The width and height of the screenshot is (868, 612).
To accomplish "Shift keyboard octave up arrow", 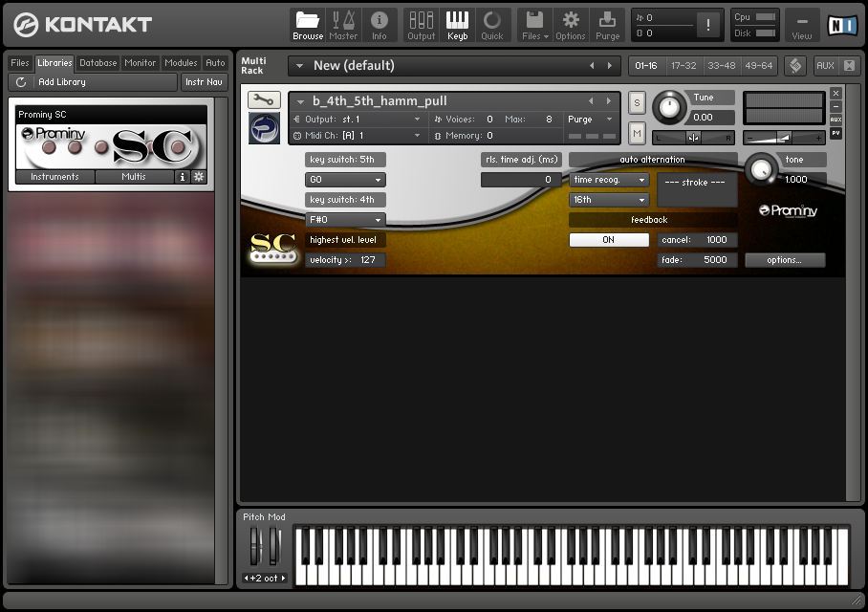I will click(x=283, y=578).
